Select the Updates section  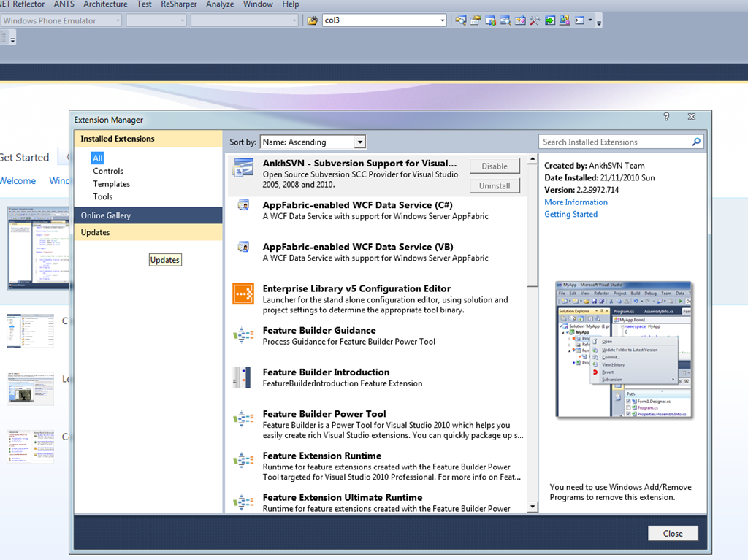(x=96, y=232)
